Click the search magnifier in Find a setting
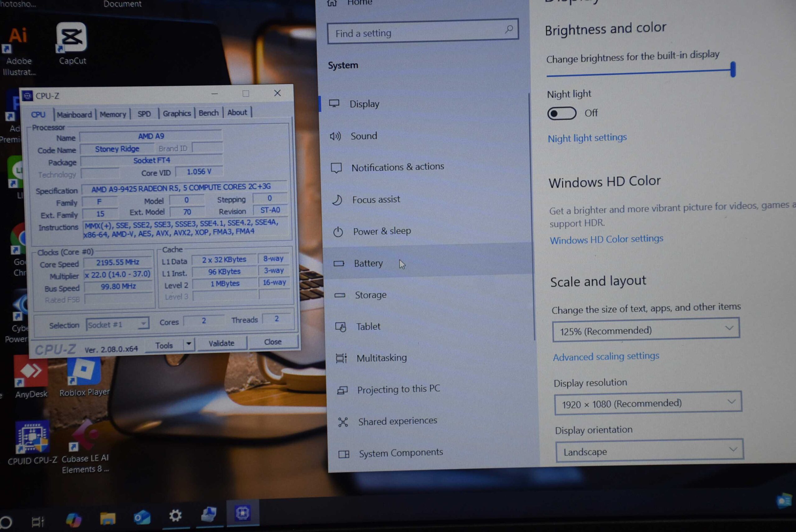796x532 pixels. (508, 30)
